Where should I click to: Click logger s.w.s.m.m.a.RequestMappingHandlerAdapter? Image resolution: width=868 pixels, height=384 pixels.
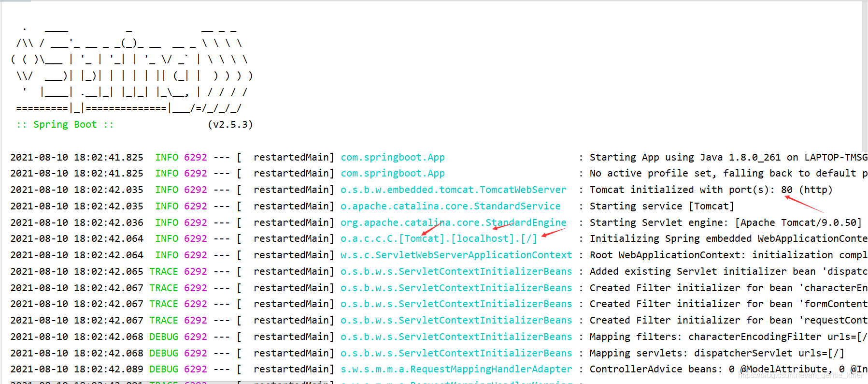point(456,369)
